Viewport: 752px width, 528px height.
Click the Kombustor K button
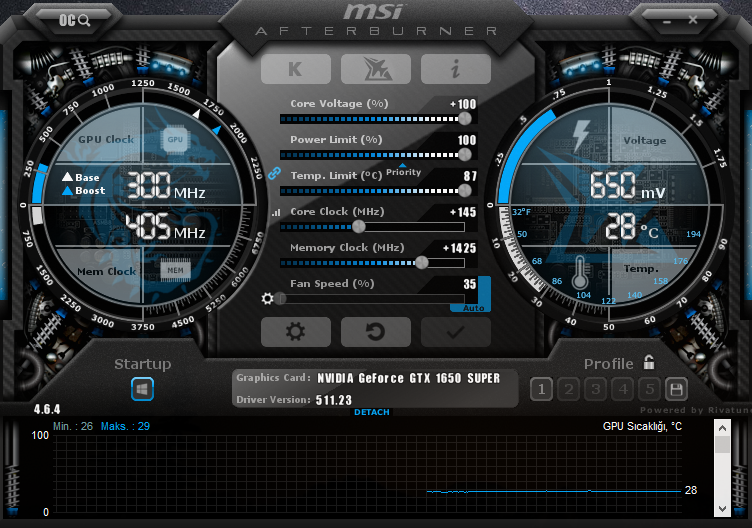click(x=296, y=69)
